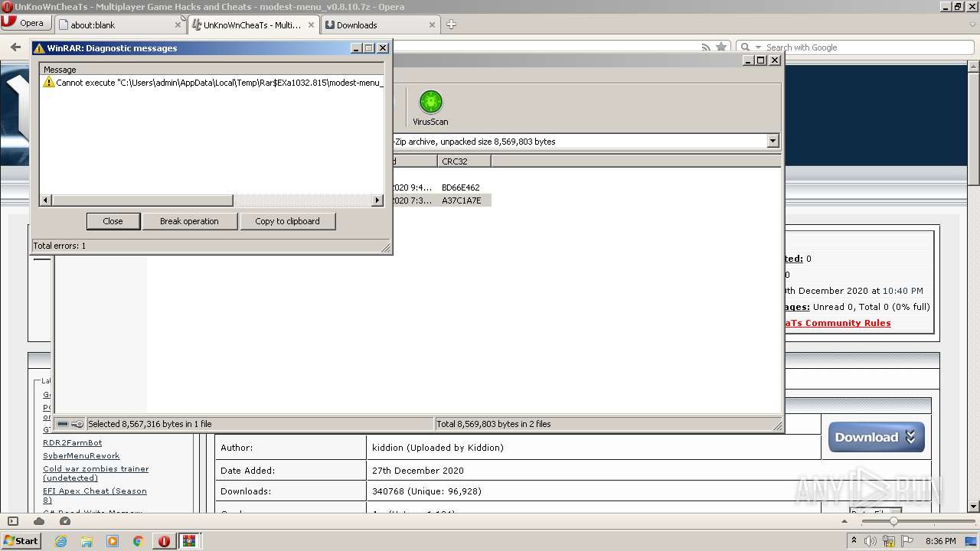Close the about:blank tab

click(178, 24)
